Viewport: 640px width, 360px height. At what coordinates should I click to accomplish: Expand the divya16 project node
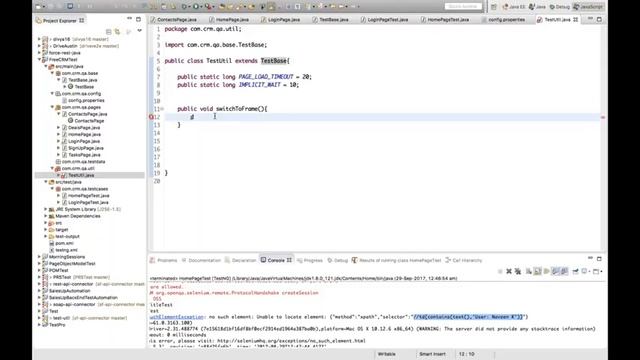pos(39,39)
